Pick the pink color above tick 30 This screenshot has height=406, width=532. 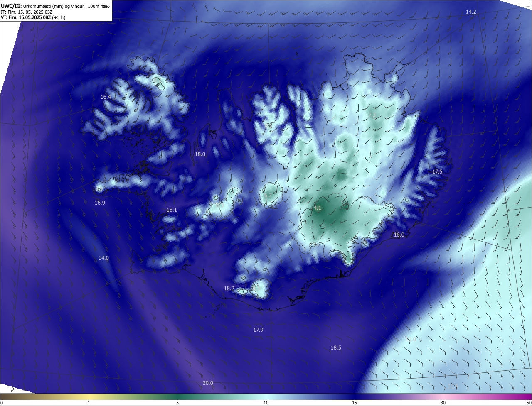(x=443, y=396)
